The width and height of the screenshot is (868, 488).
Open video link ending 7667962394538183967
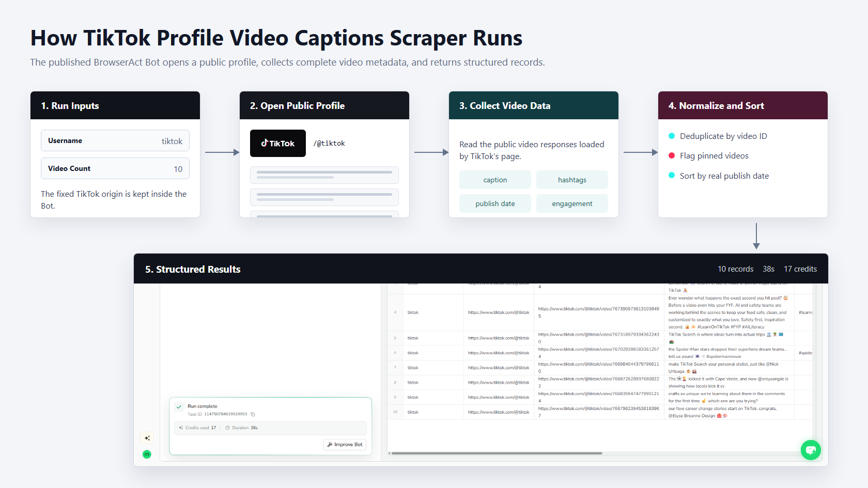point(598,412)
